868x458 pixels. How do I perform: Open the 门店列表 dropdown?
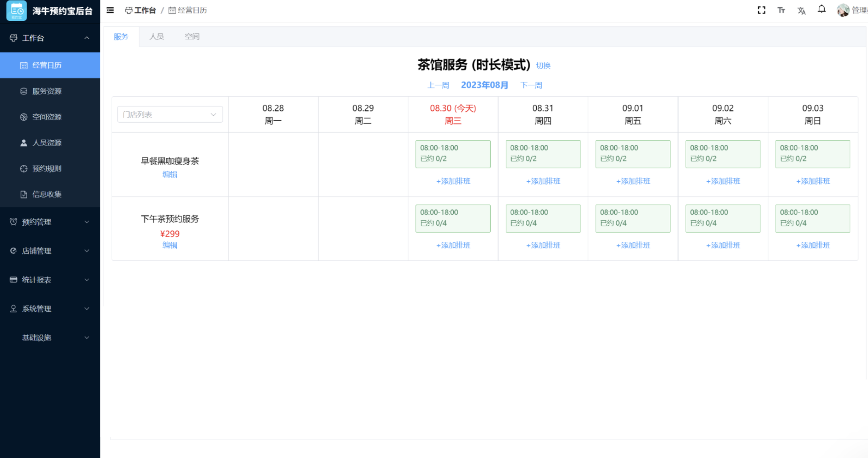(170, 114)
